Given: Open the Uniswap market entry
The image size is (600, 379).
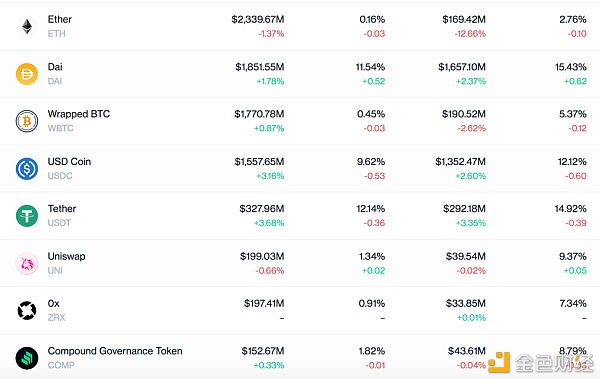Looking at the screenshot, I should tap(300, 263).
